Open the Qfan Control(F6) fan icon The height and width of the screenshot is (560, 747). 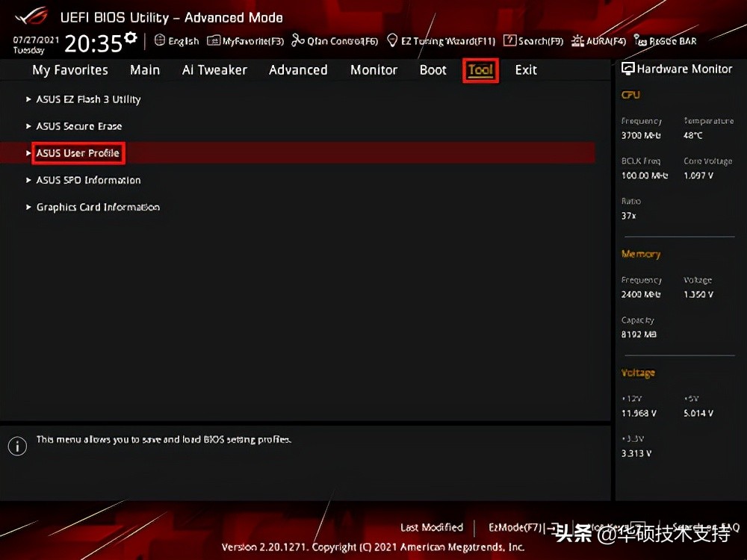coord(298,40)
